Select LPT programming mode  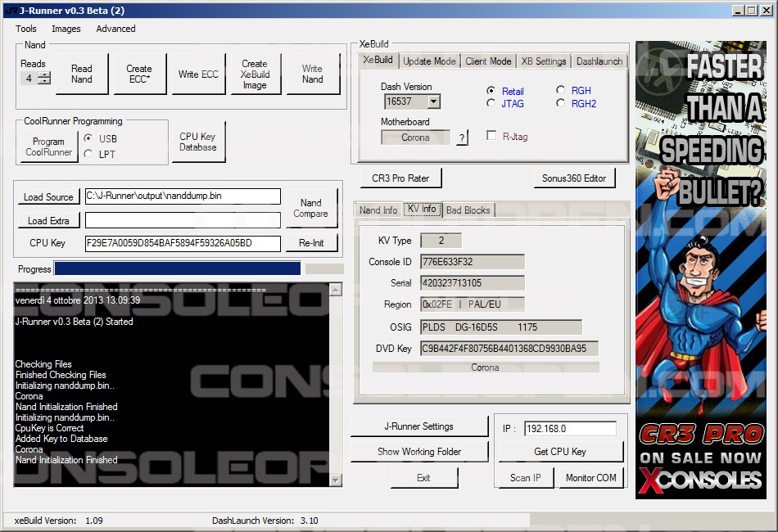point(88,154)
